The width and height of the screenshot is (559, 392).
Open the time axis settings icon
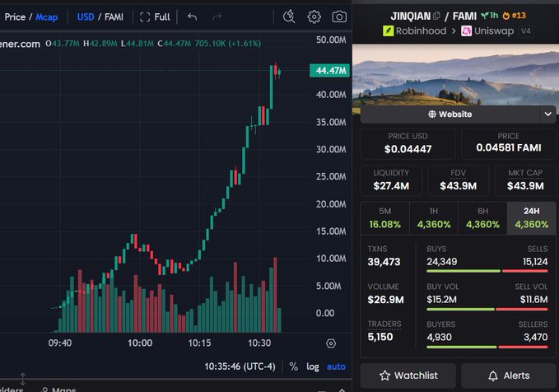point(331,343)
